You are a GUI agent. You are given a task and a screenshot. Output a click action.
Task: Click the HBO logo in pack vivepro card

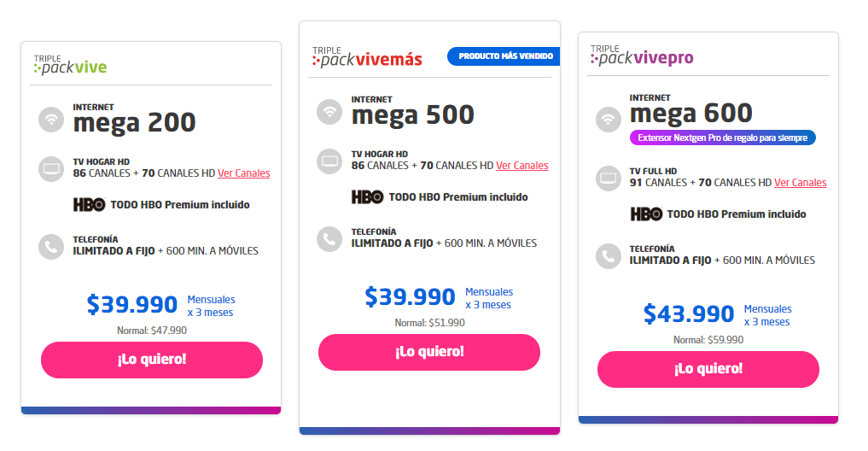point(646,214)
